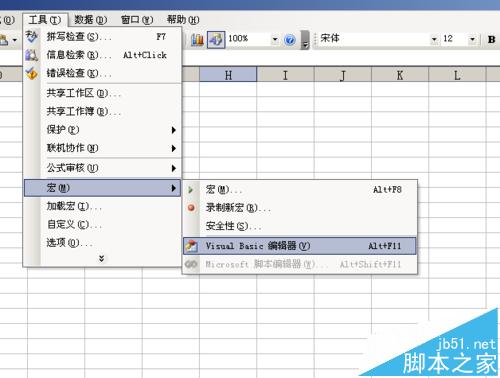Select 拼写检查(S) menu entry
Screen dimensions: 500x378
click(103, 37)
